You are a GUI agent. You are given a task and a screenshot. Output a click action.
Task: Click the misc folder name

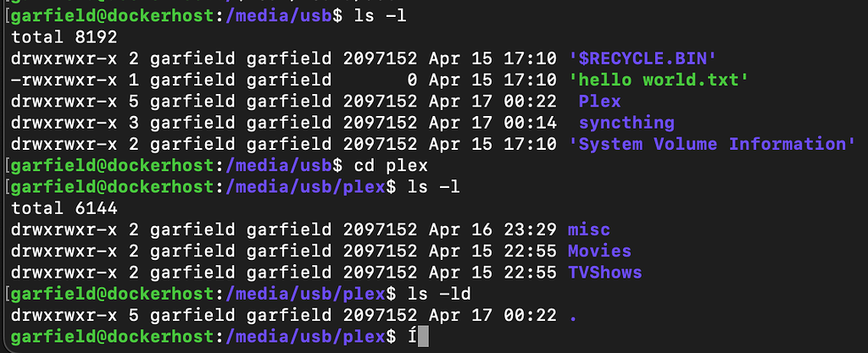tap(589, 229)
